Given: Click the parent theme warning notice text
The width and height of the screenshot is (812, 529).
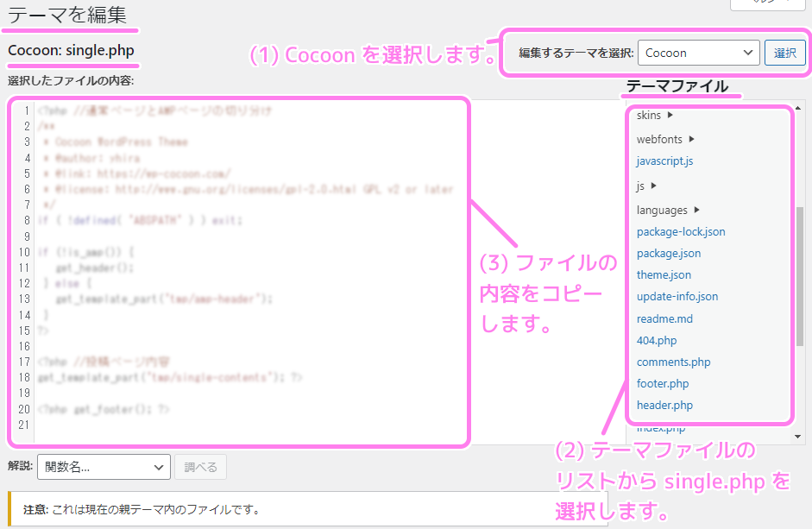Looking at the screenshot, I should (x=142, y=510).
